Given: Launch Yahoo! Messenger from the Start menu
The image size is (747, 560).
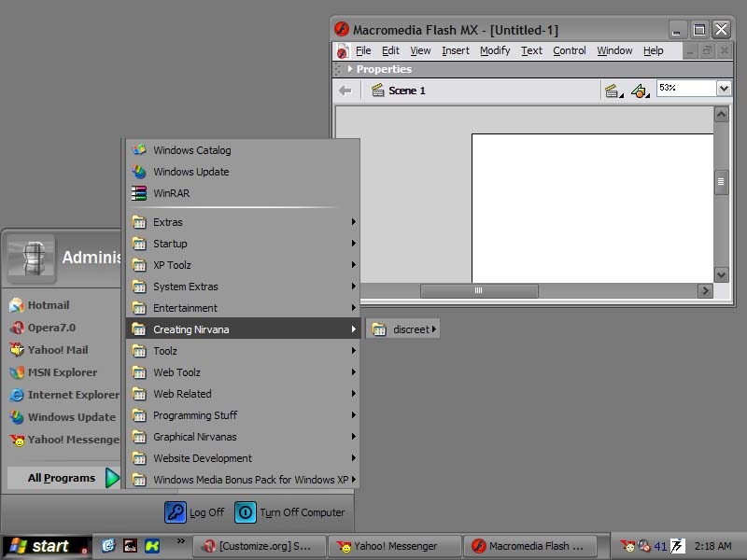Looking at the screenshot, I should tap(62, 440).
